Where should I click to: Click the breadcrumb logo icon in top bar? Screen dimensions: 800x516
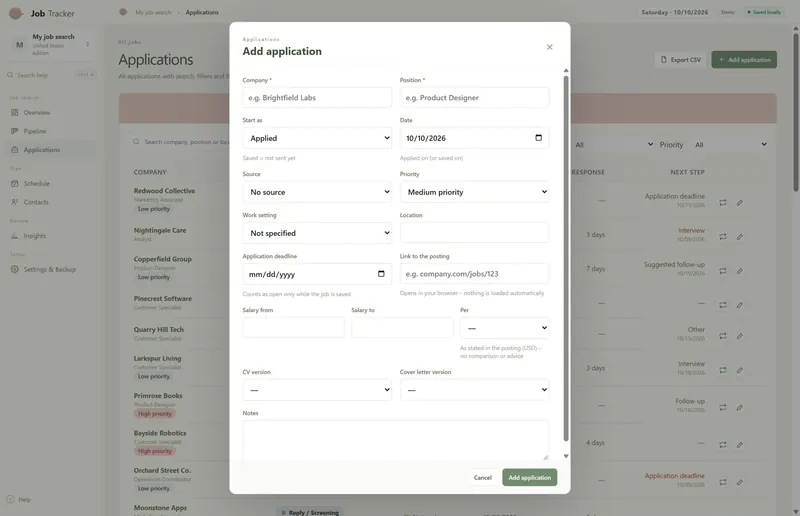tap(123, 12)
